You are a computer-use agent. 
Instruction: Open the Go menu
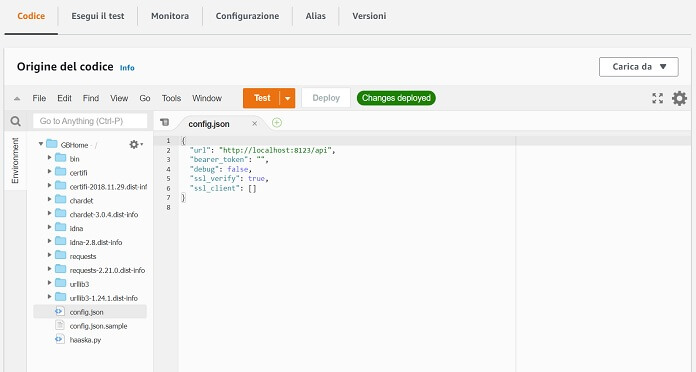(145, 98)
